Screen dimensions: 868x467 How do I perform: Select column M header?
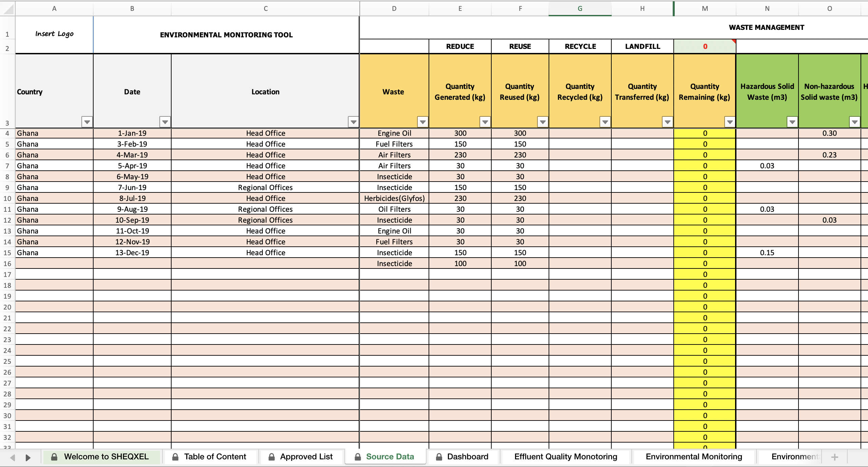pos(705,9)
